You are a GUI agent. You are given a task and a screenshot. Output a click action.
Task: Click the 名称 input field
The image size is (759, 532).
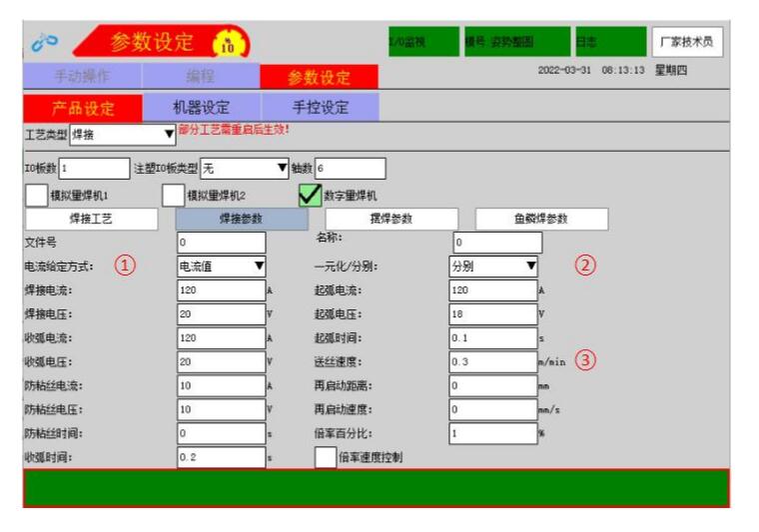click(497, 243)
